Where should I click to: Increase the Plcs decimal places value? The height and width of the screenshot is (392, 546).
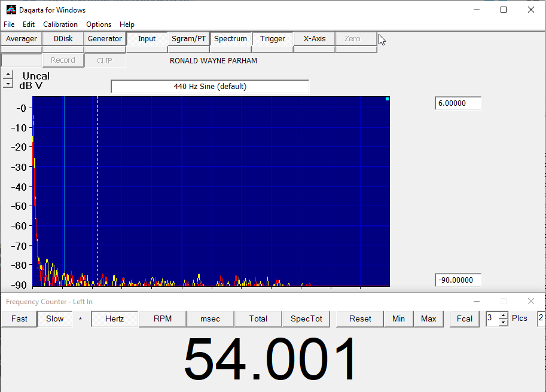coord(503,316)
